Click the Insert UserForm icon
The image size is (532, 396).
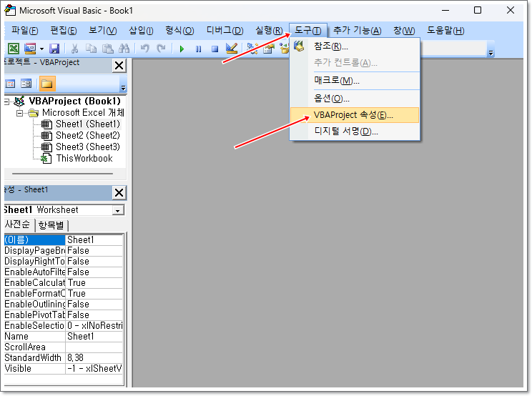tap(30, 49)
